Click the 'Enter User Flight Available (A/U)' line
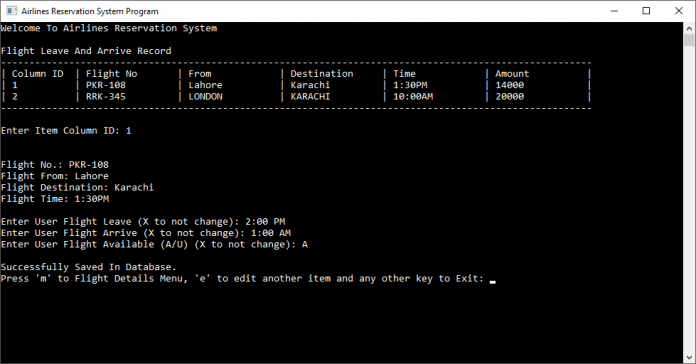This screenshot has width=696, height=364. click(154, 245)
